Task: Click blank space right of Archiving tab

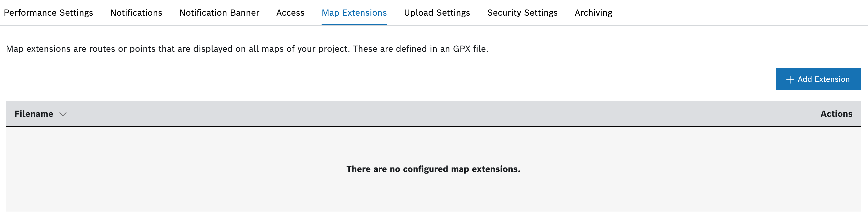Action: coord(741,13)
